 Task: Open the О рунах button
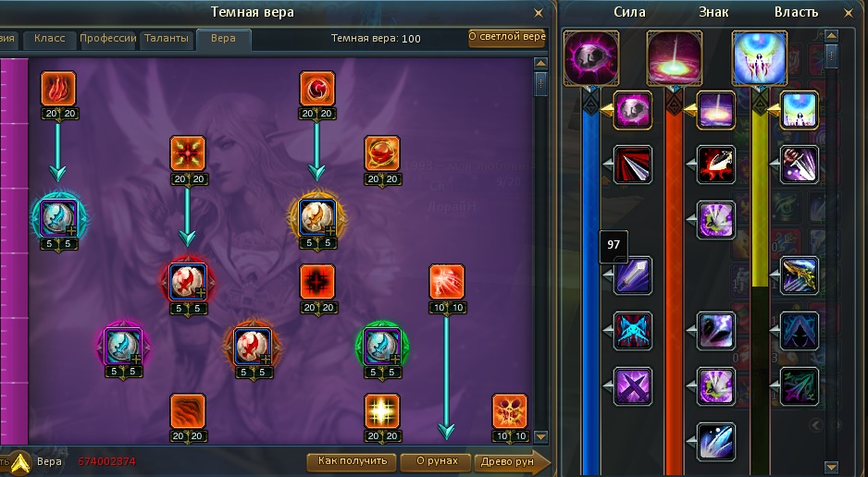[x=437, y=461]
